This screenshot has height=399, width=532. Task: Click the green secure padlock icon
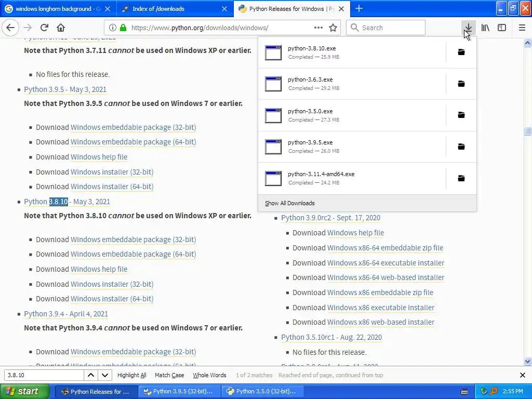tap(123, 28)
